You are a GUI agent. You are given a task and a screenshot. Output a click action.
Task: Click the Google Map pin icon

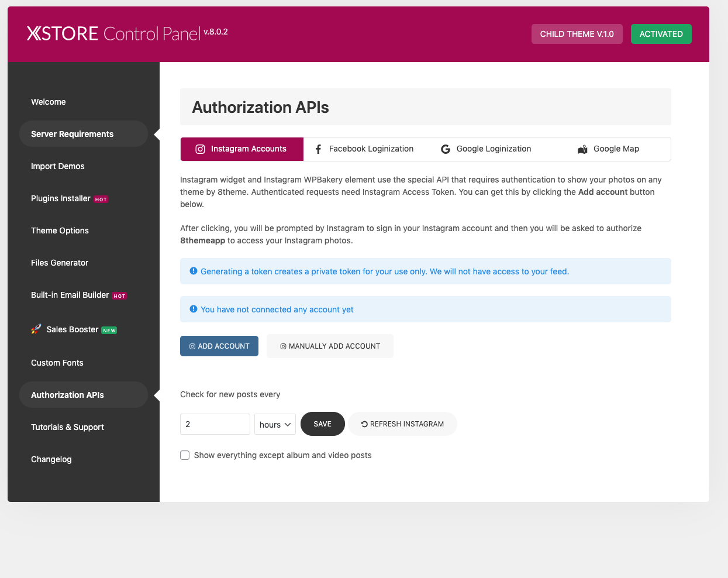(582, 150)
